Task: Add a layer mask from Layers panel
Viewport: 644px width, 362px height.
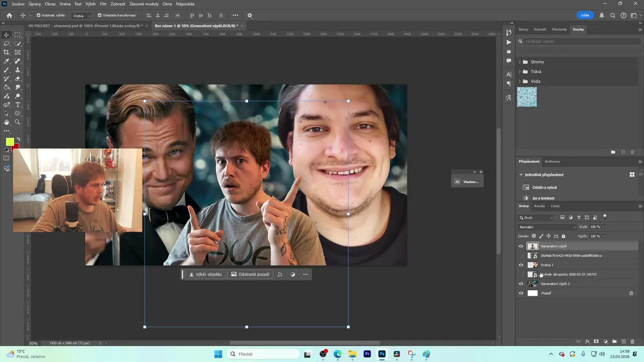Action: 596,341
